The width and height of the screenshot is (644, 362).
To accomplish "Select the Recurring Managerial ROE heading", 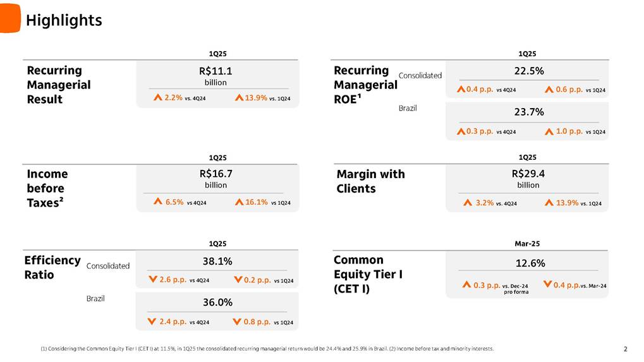I will [365, 85].
